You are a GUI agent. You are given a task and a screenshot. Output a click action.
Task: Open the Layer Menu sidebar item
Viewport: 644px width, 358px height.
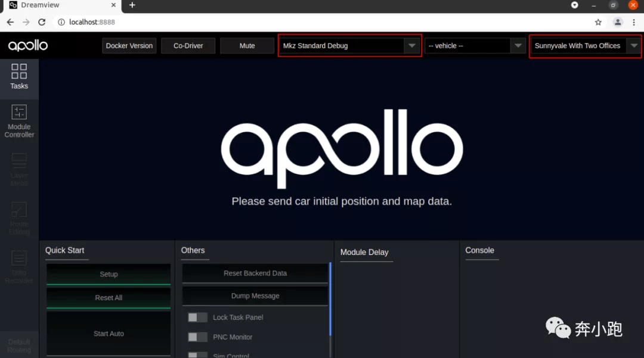click(19, 169)
